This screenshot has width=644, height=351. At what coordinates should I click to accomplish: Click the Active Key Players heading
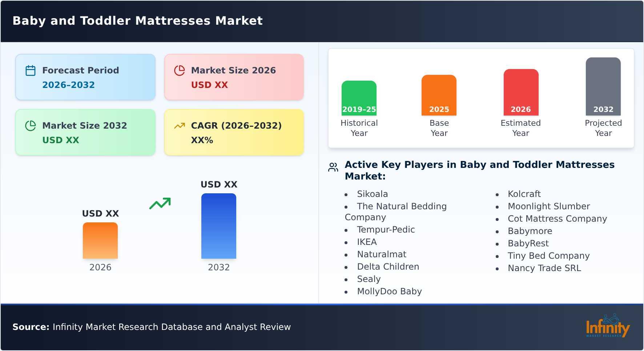[x=479, y=170]
